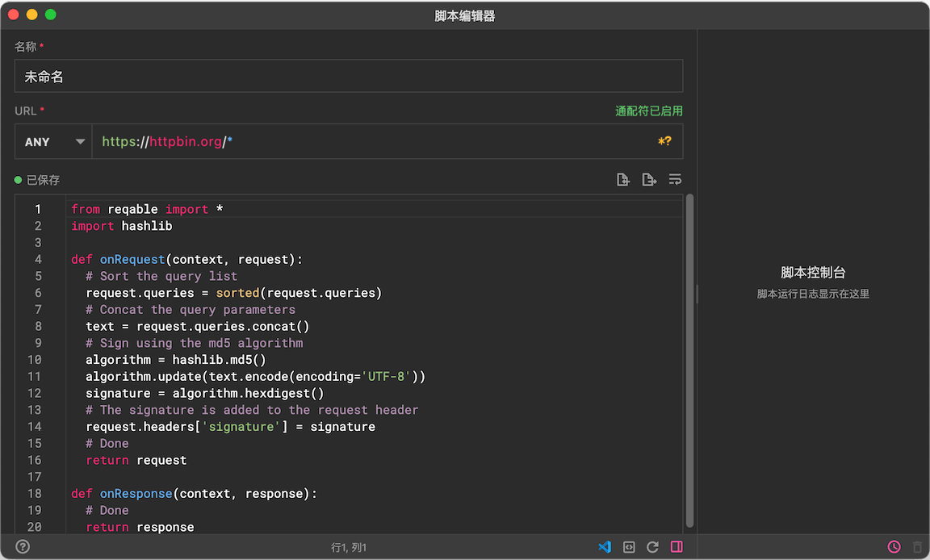Viewport: 930px width, 560px height.
Task: Click line number 3 in the gutter
Action: tap(38, 242)
